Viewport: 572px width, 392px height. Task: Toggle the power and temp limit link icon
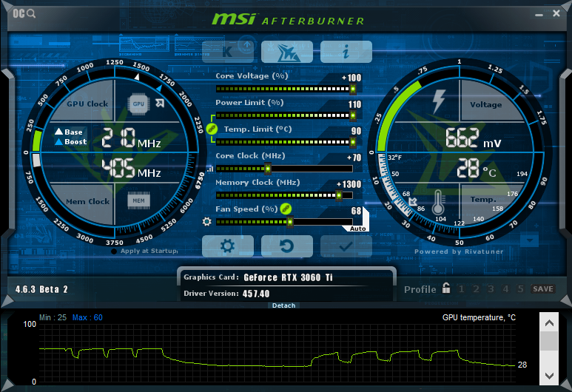click(212, 129)
